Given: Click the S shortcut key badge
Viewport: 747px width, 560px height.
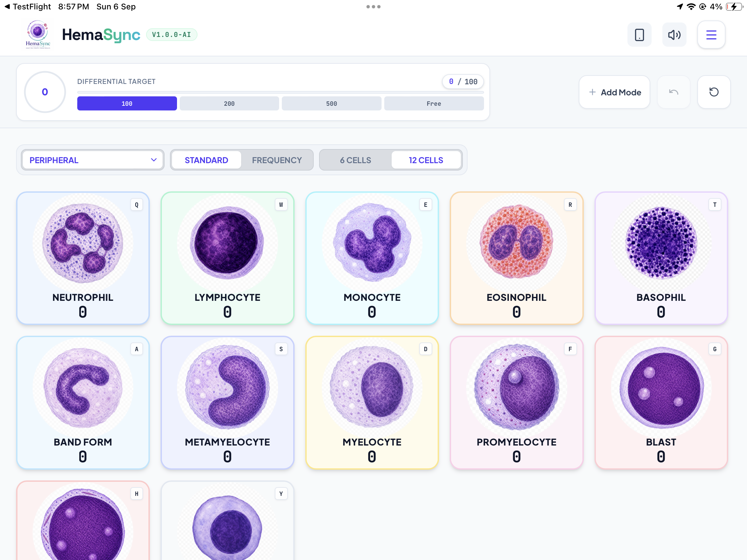Looking at the screenshot, I should tap(281, 349).
